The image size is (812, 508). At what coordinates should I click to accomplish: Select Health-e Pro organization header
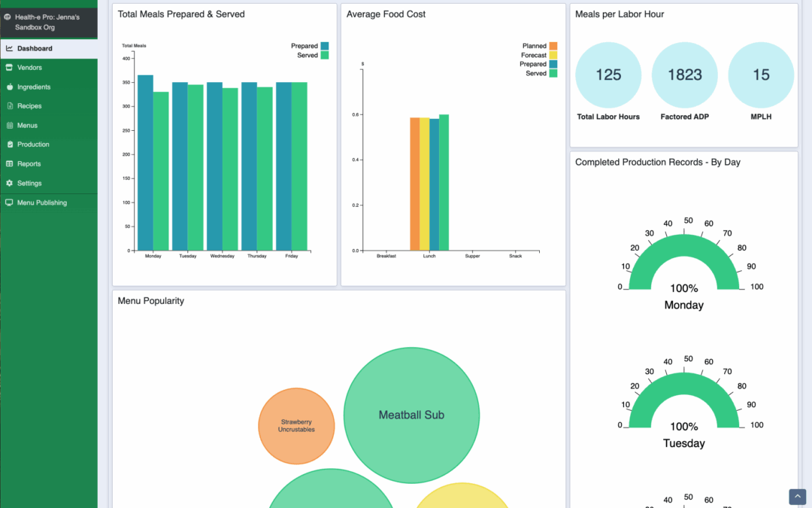pos(45,22)
